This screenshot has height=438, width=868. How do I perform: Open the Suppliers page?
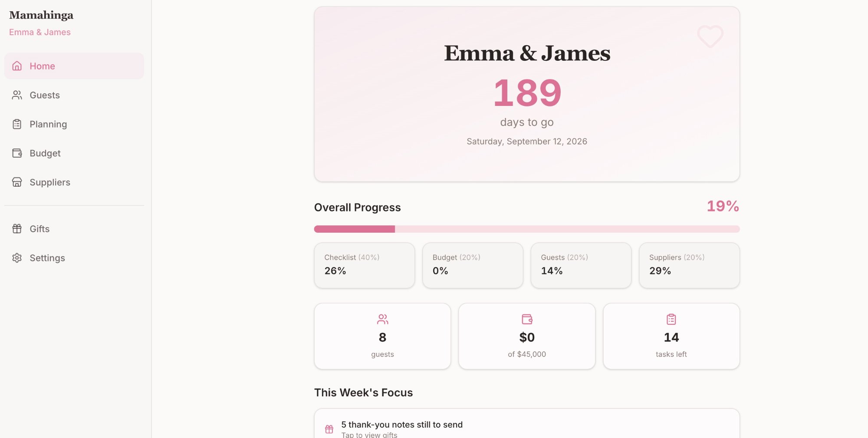click(x=50, y=182)
